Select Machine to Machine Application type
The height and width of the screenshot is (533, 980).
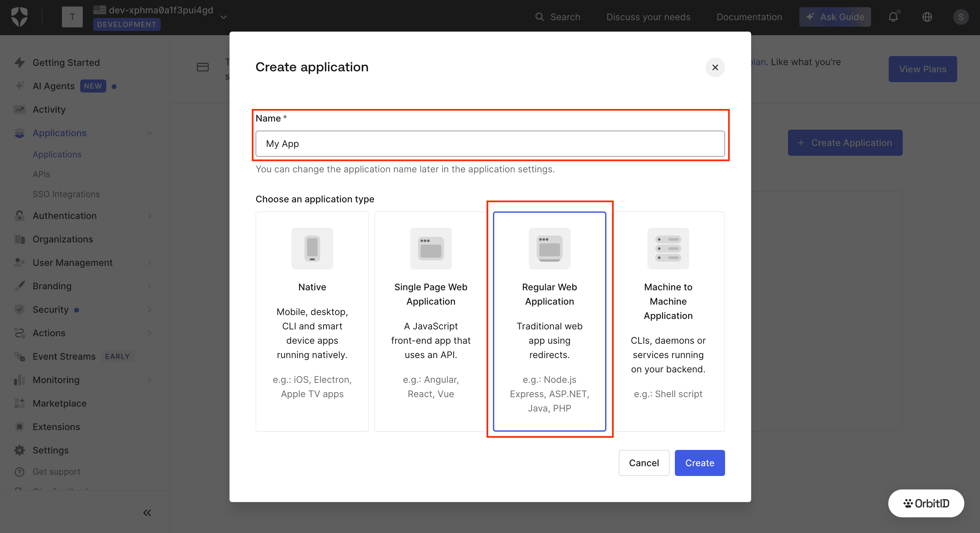668,321
